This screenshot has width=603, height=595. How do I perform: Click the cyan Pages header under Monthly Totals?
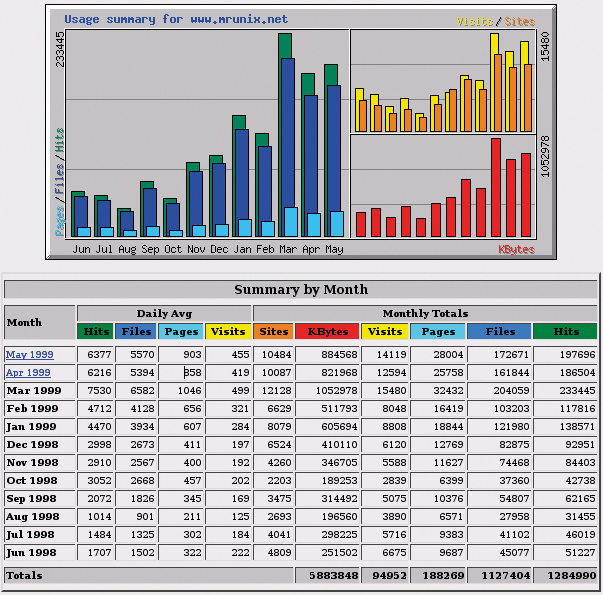click(x=438, y=331)
